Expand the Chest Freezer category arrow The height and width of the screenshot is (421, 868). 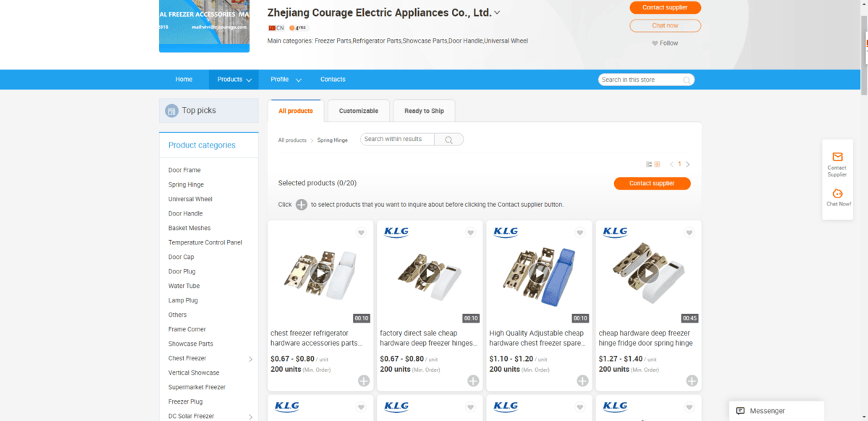[x=251, y=359]
